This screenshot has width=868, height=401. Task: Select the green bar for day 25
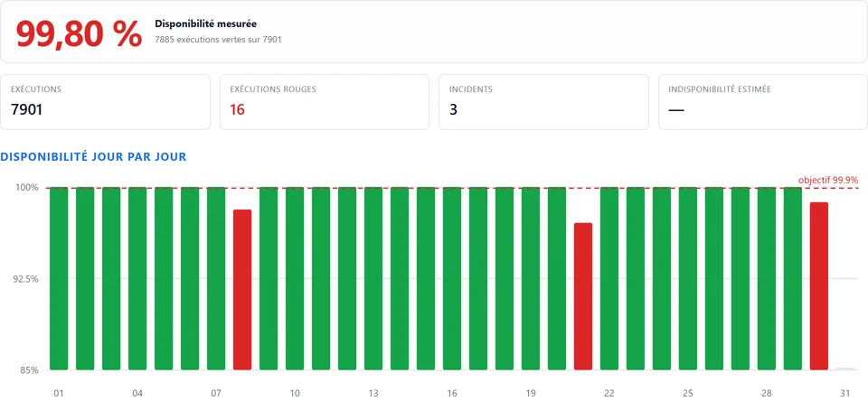click(x=688, y=278)
